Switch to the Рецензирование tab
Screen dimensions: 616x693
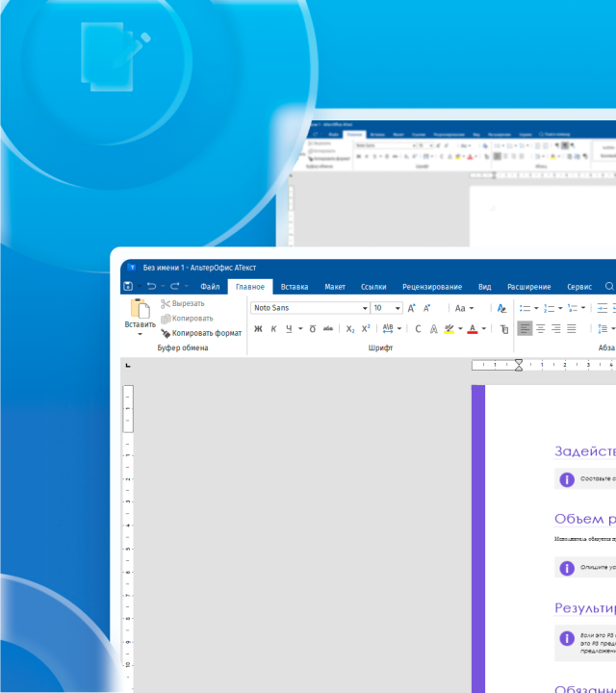click(x=432, y=287)
